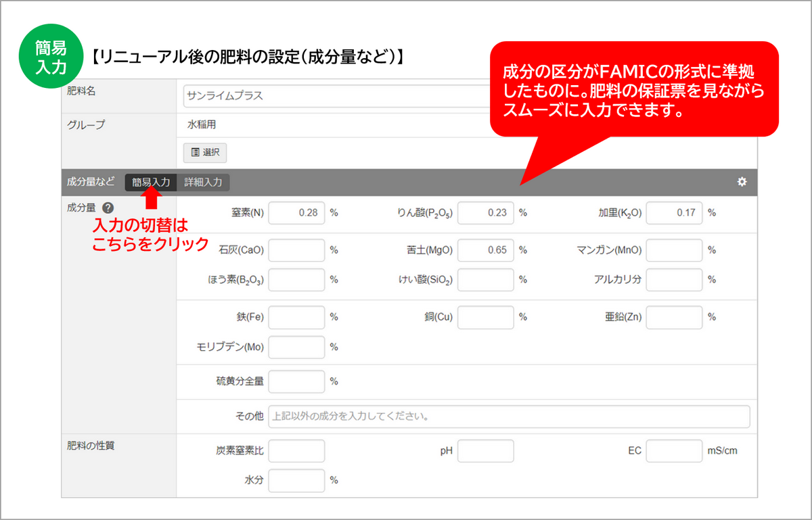Click the 成分量など header label
The height and width of the screenshot is (520, 812).
tap(91, 182)
